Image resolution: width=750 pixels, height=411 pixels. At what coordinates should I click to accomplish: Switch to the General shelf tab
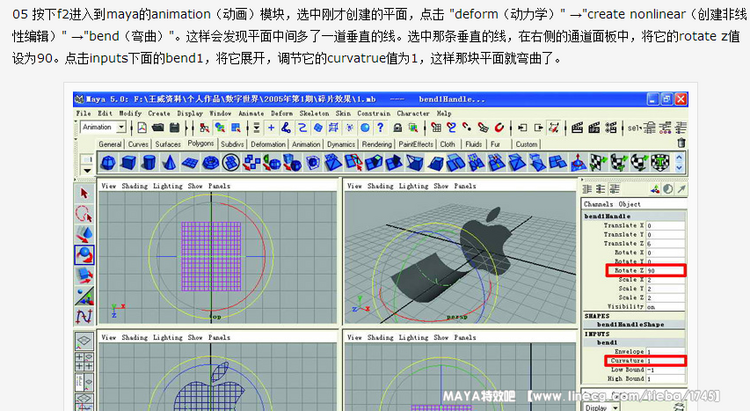click(110, 144)
